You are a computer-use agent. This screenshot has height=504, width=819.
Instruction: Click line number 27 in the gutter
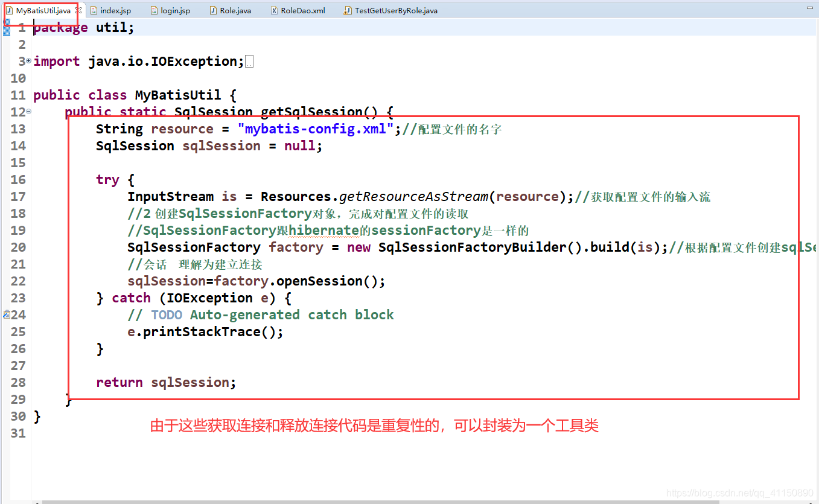click(18, 365)
